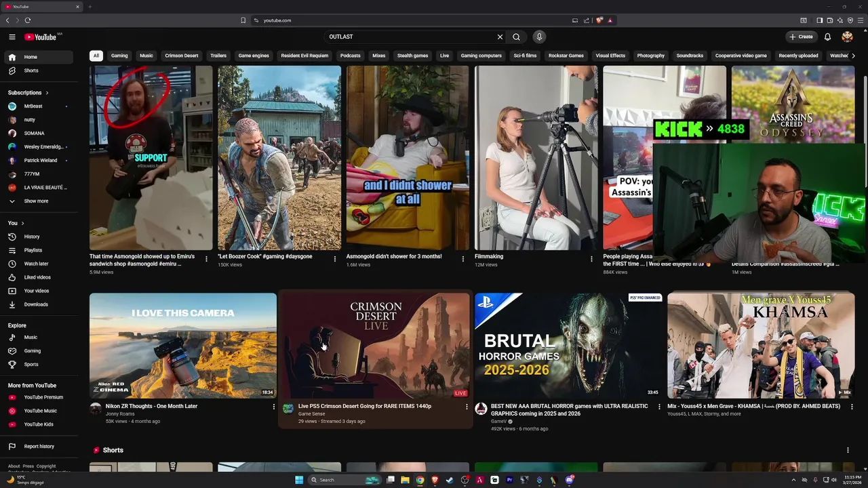The image size is (868, 488).
Task: Open the YouTube guide hamburger menu
Action: [12, 37]
